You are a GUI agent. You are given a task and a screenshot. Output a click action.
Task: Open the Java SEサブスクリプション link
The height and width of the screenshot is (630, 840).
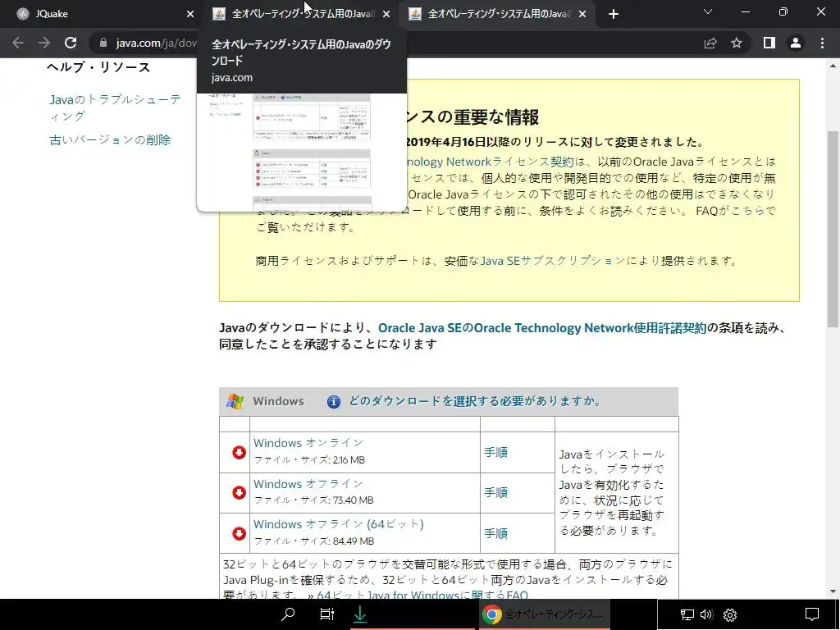(553, 261)
